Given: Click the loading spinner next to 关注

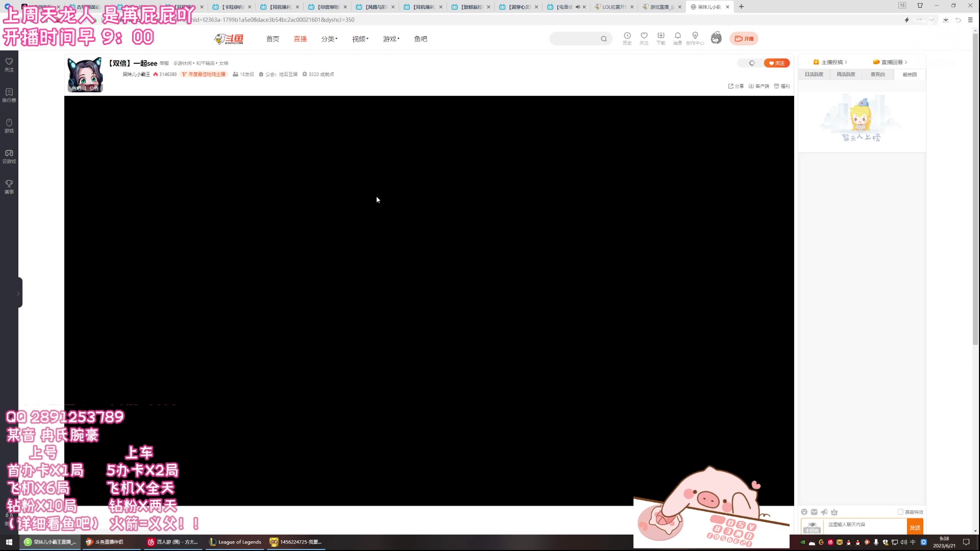Looking at the screenshot, I should [752, 63].
